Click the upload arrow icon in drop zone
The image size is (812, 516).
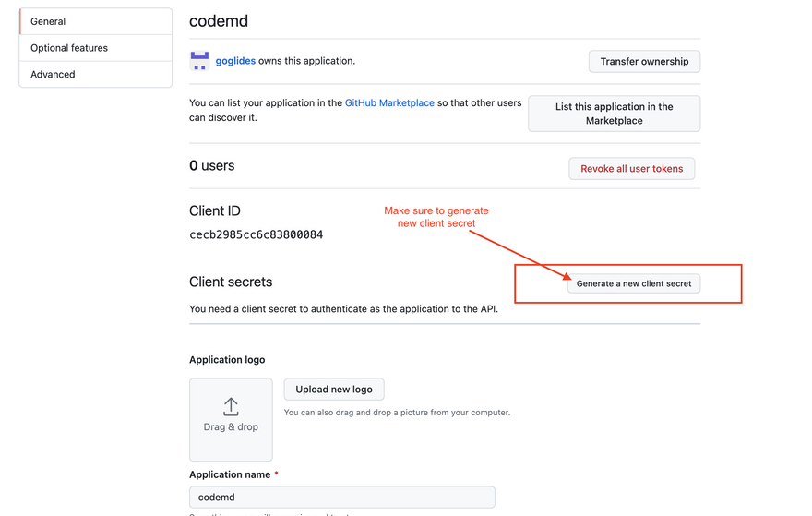point(231,406)
